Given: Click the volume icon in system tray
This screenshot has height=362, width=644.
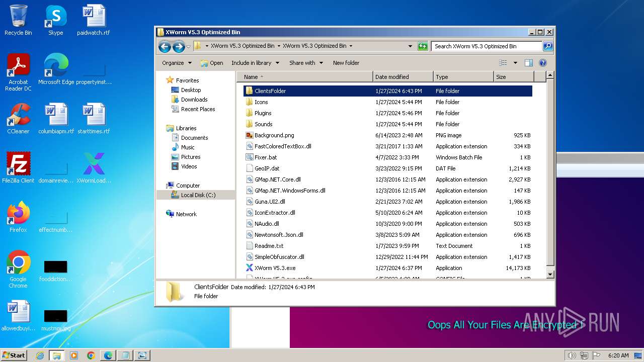Looking at the screenshot, I should tap(572, 355).
